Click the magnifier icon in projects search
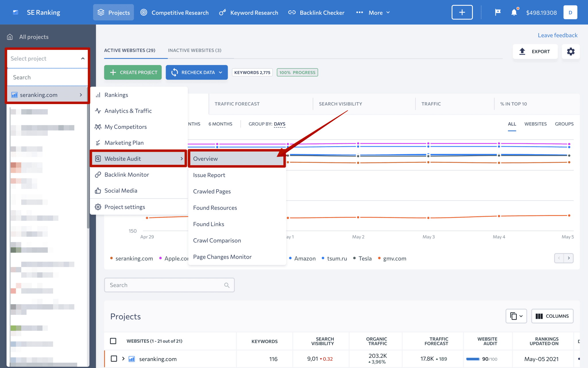 [x=227, y=285]
